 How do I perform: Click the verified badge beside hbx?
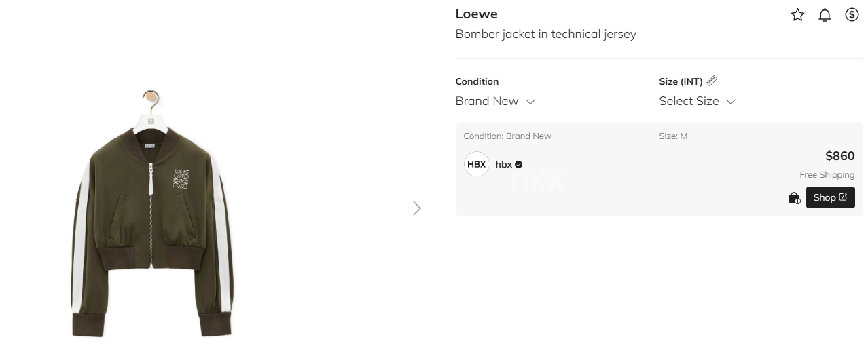(519, 164)
